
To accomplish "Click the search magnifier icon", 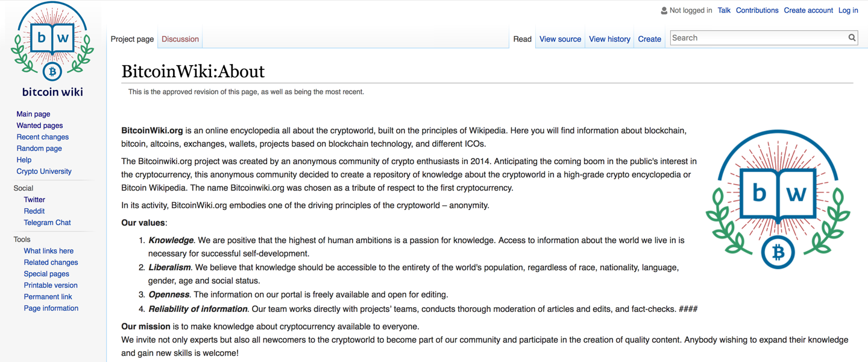I will click(x=852, y=37).
